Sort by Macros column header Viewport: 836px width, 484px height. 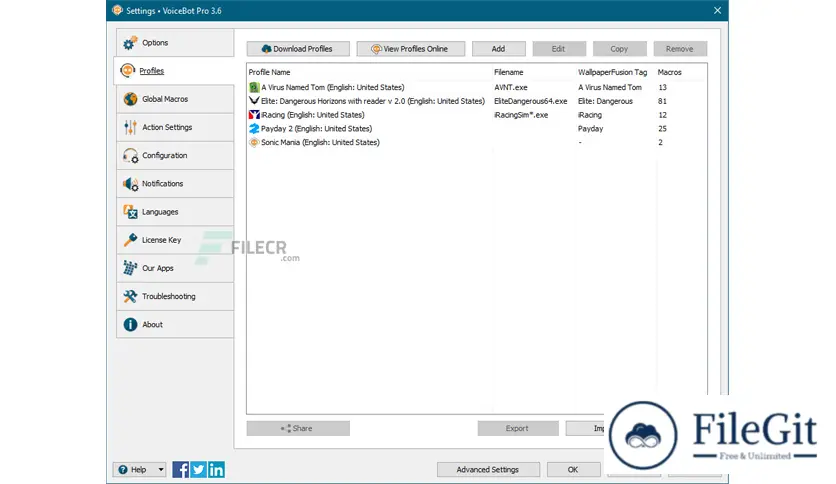point(670,72)
